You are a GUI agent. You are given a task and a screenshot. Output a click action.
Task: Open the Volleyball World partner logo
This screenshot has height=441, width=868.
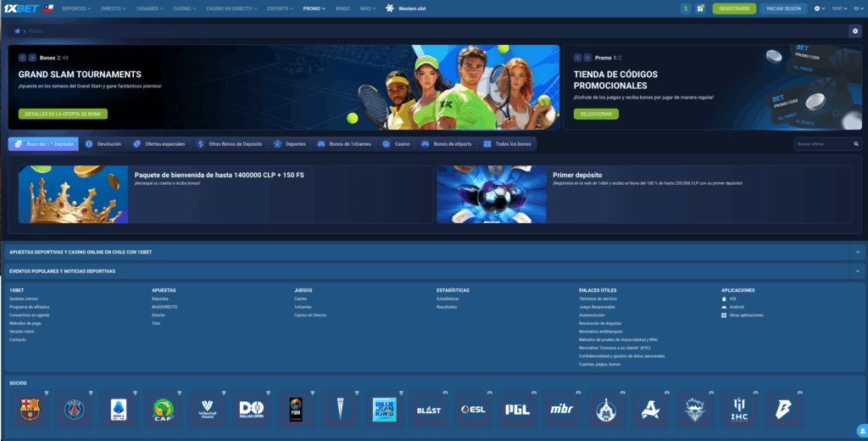[207, 410]
